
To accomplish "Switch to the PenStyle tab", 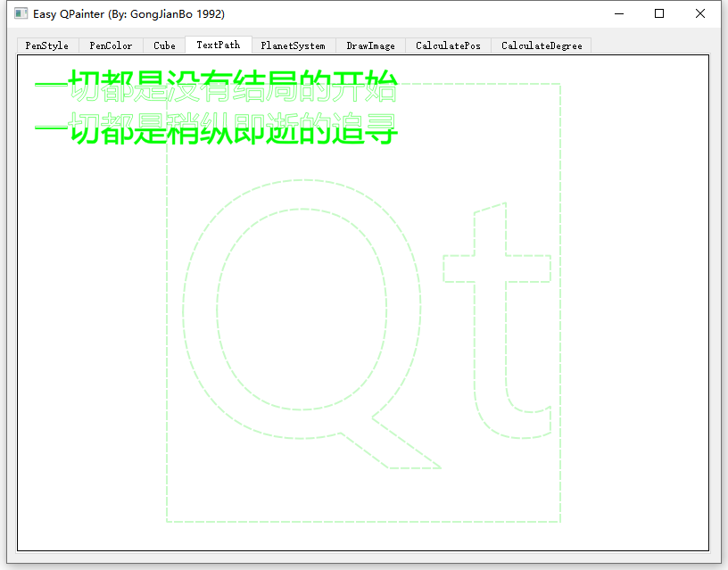I will [47, 45].
